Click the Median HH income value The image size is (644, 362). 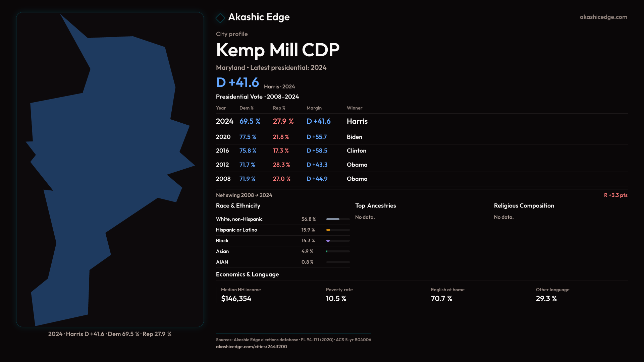(x=236, y=299)
